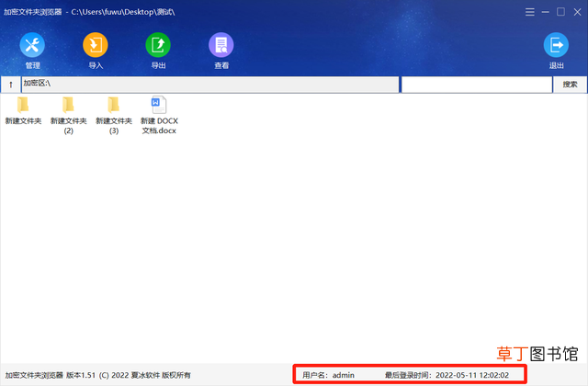Close the encrypted folder browser window
588x386 pixels.
point(578,12)
